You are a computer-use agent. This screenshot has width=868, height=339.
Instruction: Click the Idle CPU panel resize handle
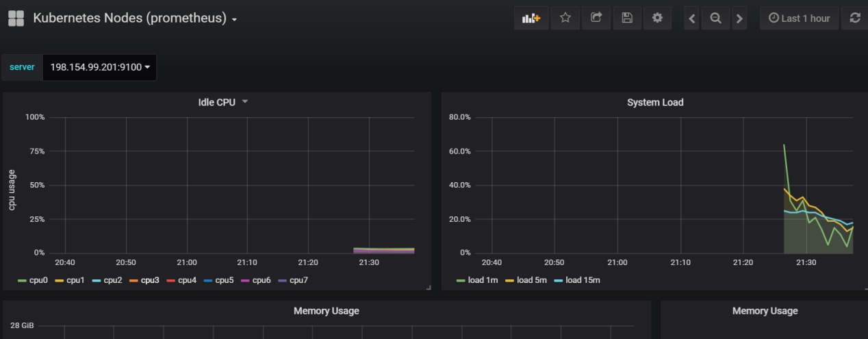pyautogui.click(x=429, y=288)
